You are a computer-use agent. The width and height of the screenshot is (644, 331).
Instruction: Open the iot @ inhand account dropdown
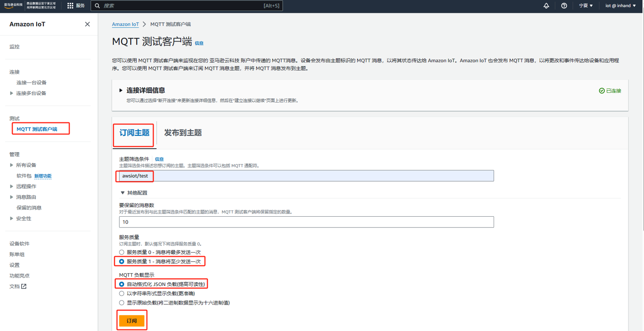point(620,6)
